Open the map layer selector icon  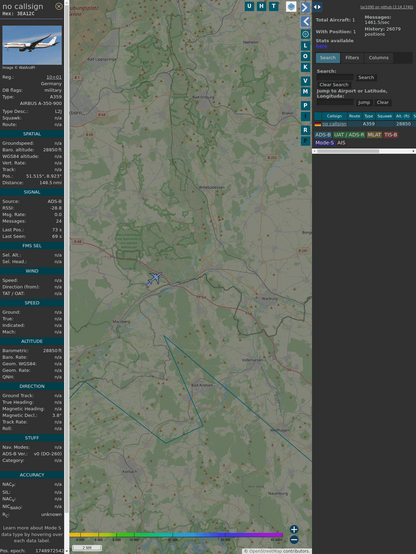click(x=291, y=6)
